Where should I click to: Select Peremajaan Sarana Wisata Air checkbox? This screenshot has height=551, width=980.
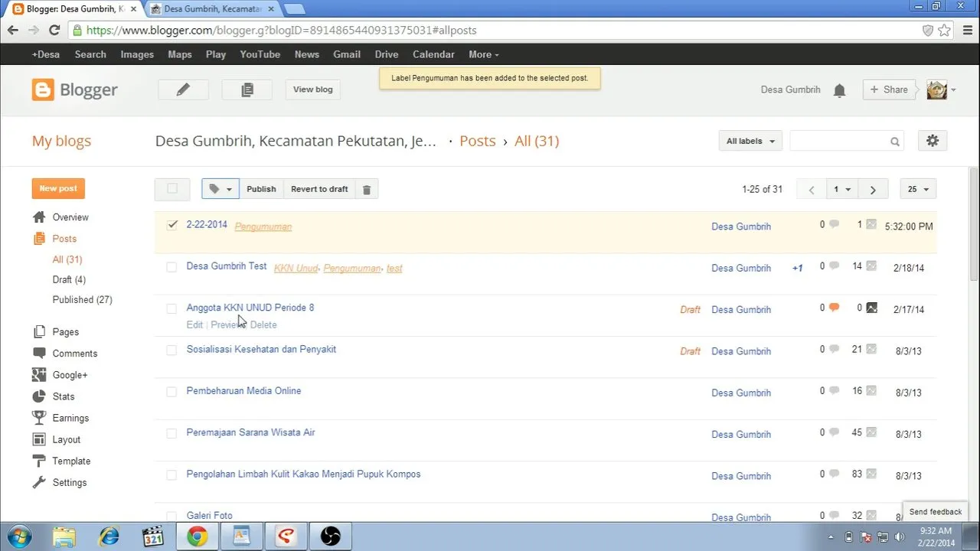click(x=171, y=433)
